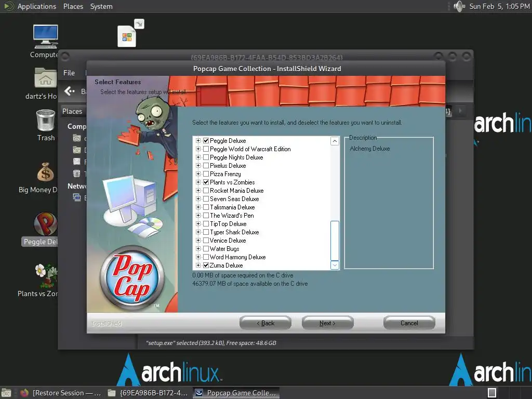Select the Talismania Deluxe feature label
This screenshot has height=399, width=532.
click(232, 207)
